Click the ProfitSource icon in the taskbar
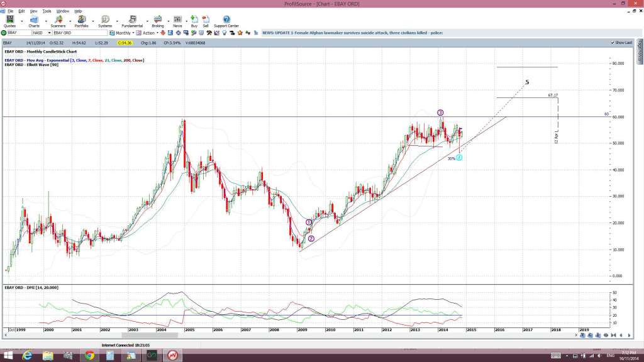 (172, 356)
